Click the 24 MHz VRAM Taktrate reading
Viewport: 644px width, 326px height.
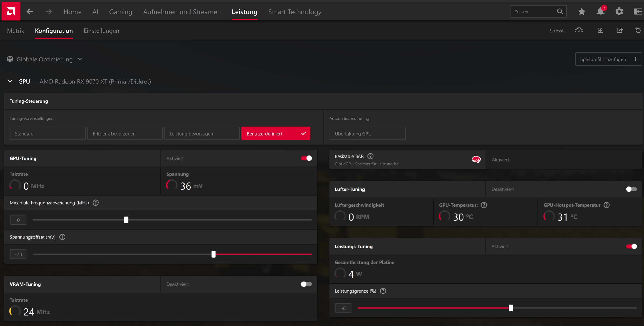[37, 312]
